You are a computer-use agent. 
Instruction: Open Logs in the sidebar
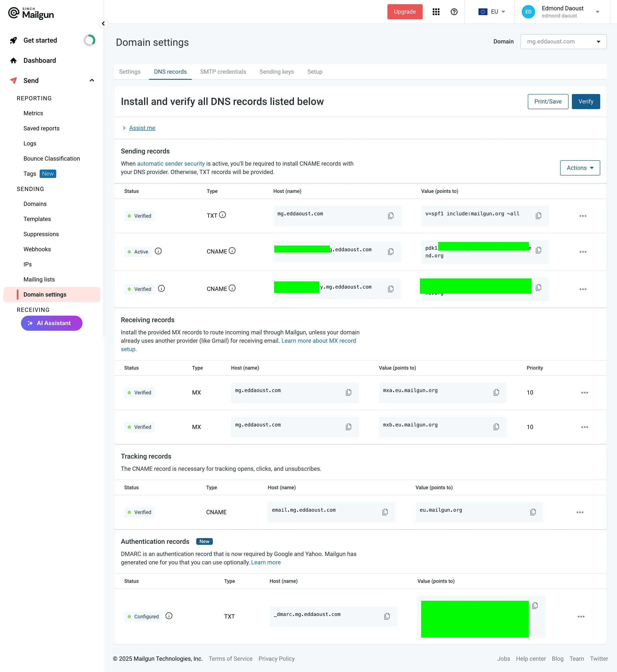click(30, 144)
